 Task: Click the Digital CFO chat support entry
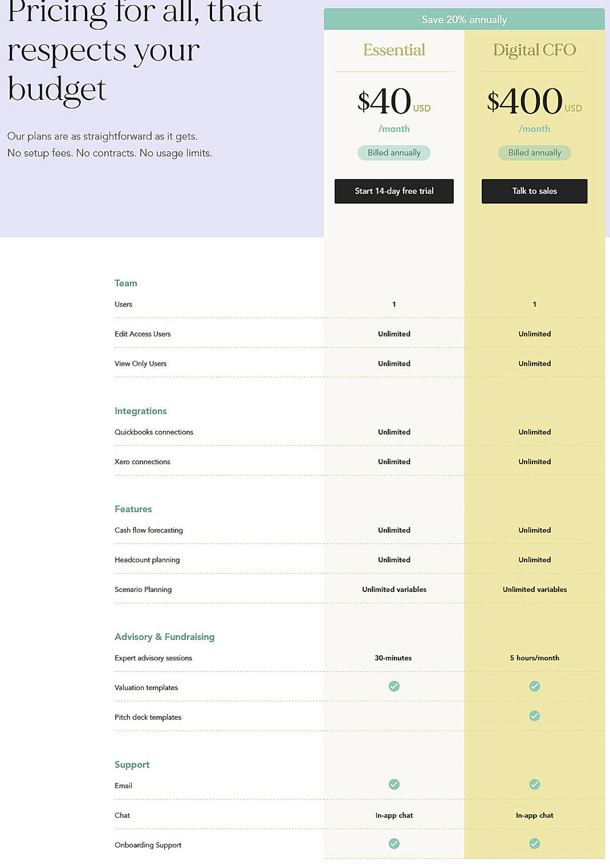[x=534, y=815]
